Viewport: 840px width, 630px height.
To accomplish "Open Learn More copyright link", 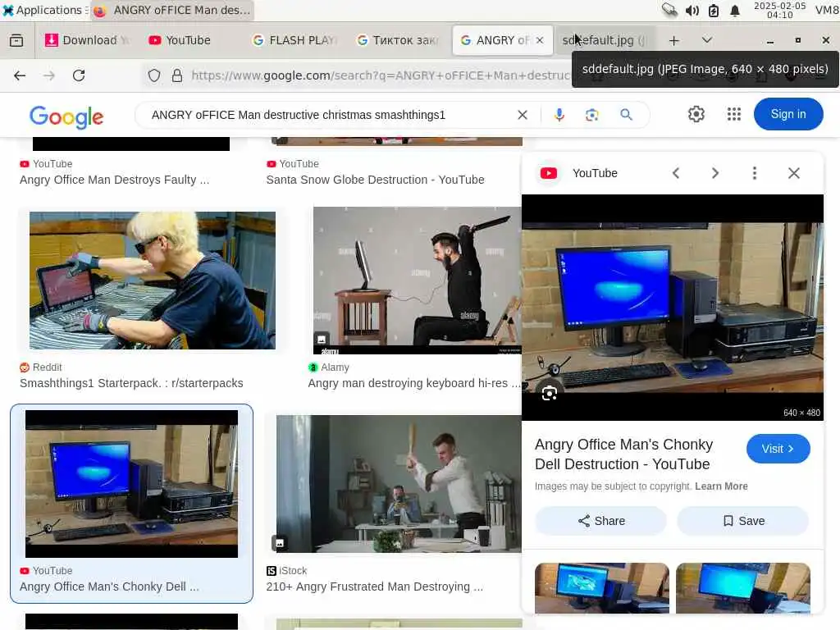I will click(x=721, y=486).
